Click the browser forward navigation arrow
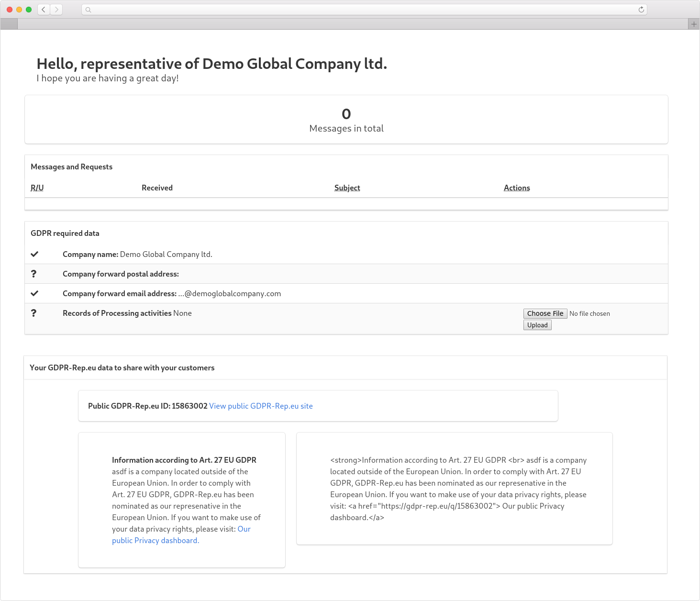The height and width of the screenshot is (601, 700). [x=56, y=9]
